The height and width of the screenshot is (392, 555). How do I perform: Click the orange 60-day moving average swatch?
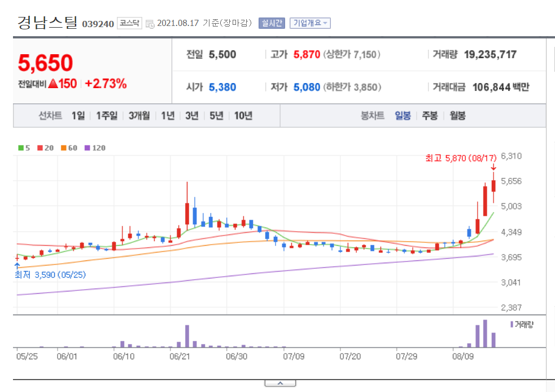(x=64, y=147)
